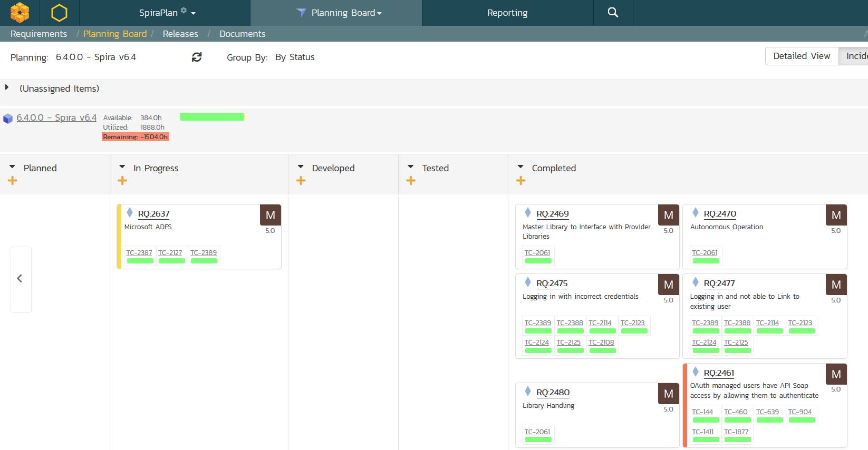This screenshot has height=450, width=868.
Task: Click the green release progress bar
Action: [211, 117]
